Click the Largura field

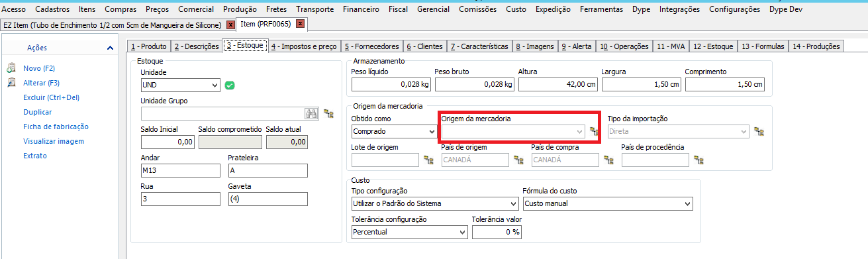point(641,85)
